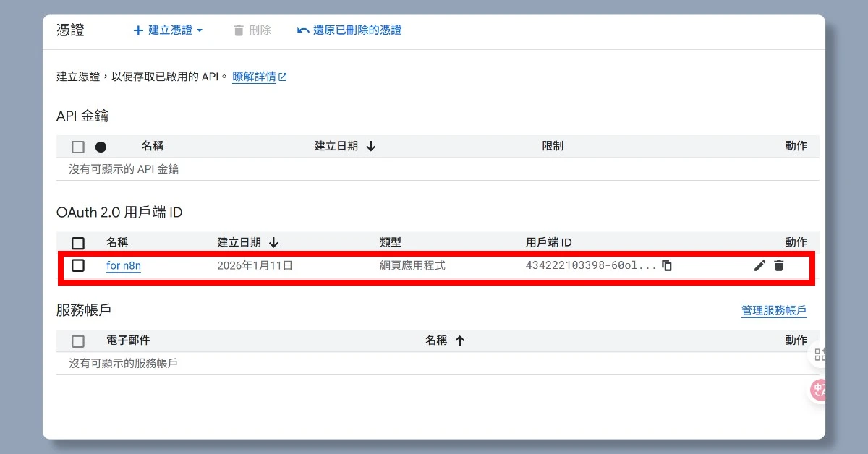Toggle the API 金鑰 select-all checkbox
The width and height of the screenshot is (868, 454).
pyautogui.click(x=78, y=147)
